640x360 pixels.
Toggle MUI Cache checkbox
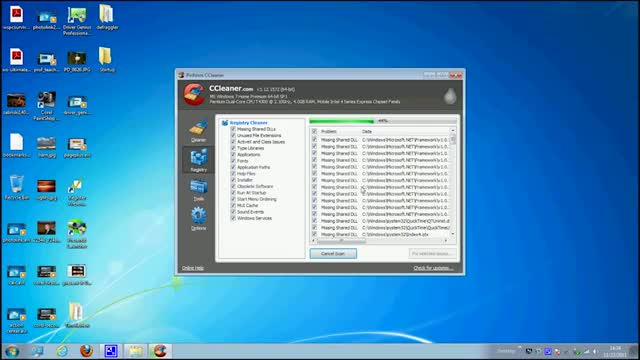[x=233, y=205]
